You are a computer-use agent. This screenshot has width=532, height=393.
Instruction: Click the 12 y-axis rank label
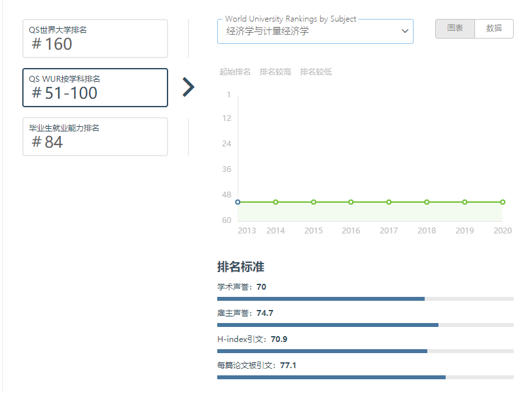(x=226, y=118)
